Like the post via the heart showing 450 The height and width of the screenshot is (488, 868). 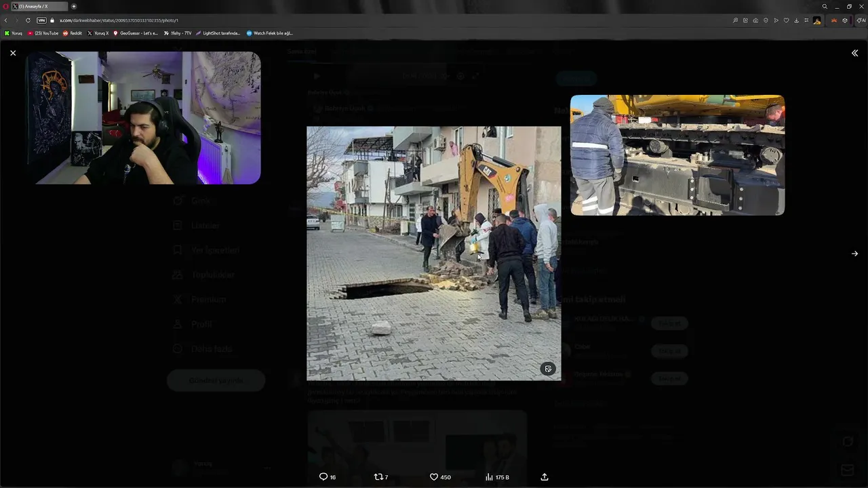click(x=440, y=477)
